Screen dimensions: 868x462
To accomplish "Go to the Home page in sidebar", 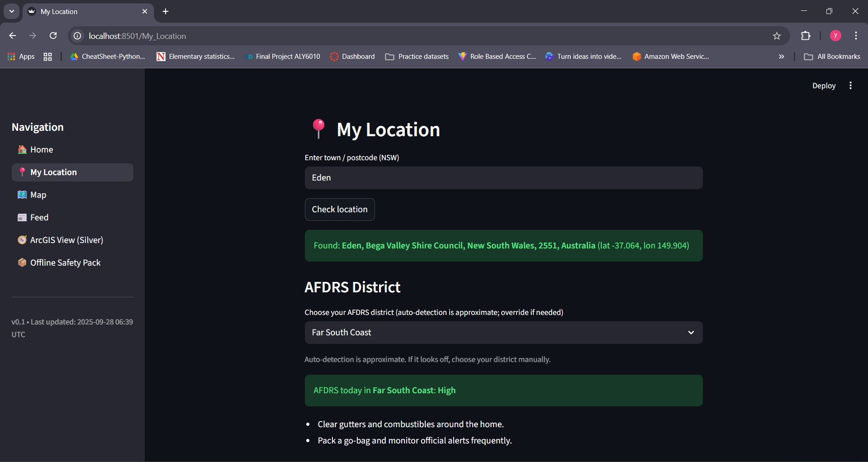I will 72,150.
